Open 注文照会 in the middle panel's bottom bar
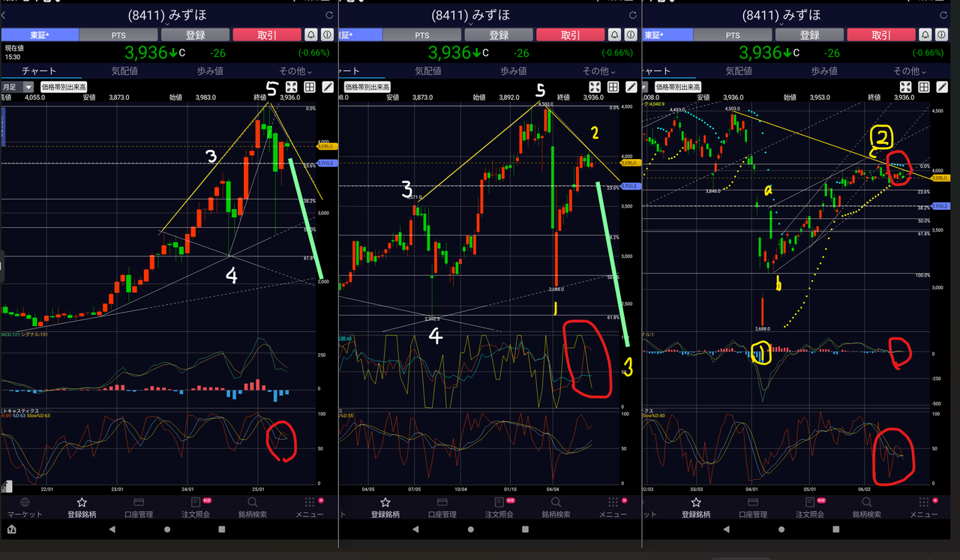This screenshot has width=960, height=560. tap(499, 508)
